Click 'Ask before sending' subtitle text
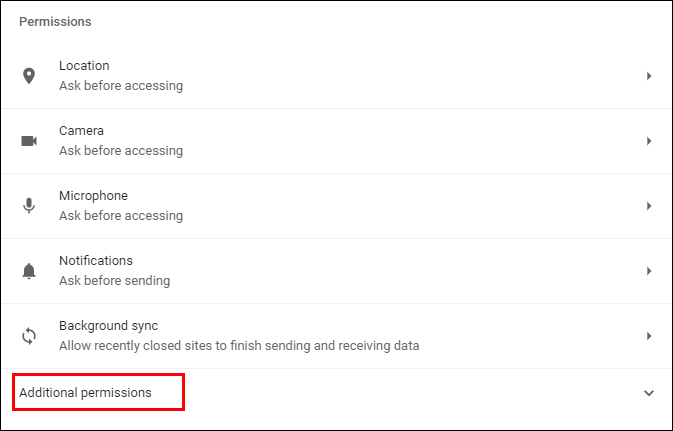The width and height of the screenshot is (673, 431). (x=114, y=281)
